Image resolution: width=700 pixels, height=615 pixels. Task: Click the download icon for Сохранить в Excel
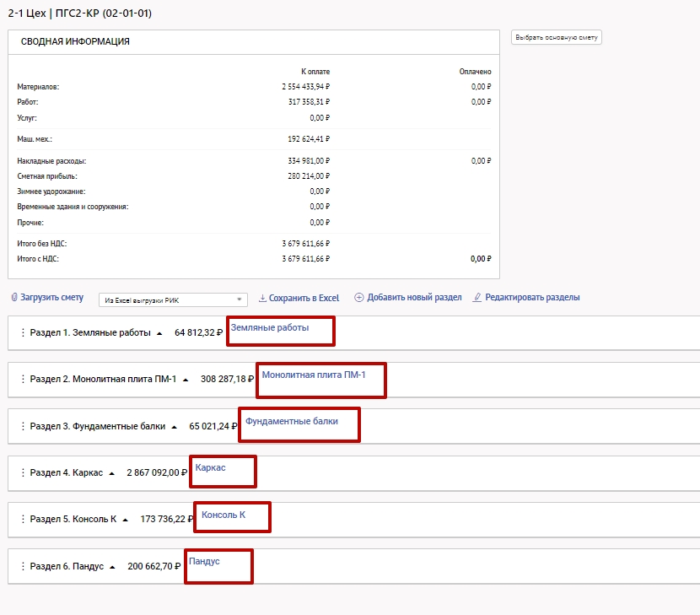tap(262, 298)
